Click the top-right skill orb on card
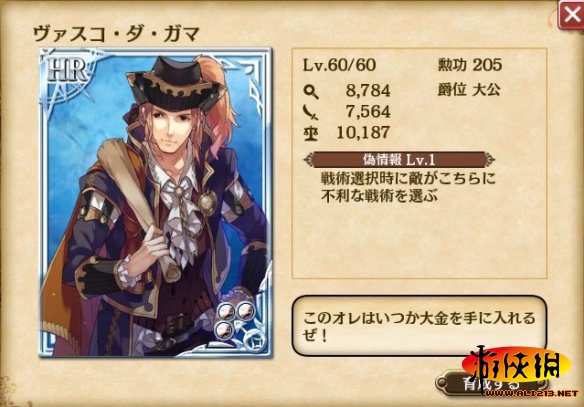 245,310
